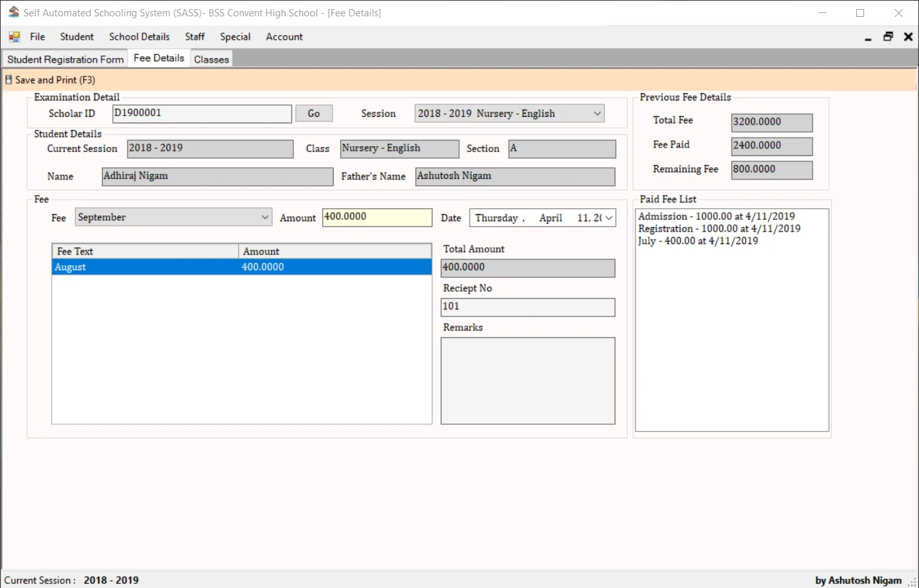
Task: Click the save icon beside Save and Print
Action: tap(8, 79)
